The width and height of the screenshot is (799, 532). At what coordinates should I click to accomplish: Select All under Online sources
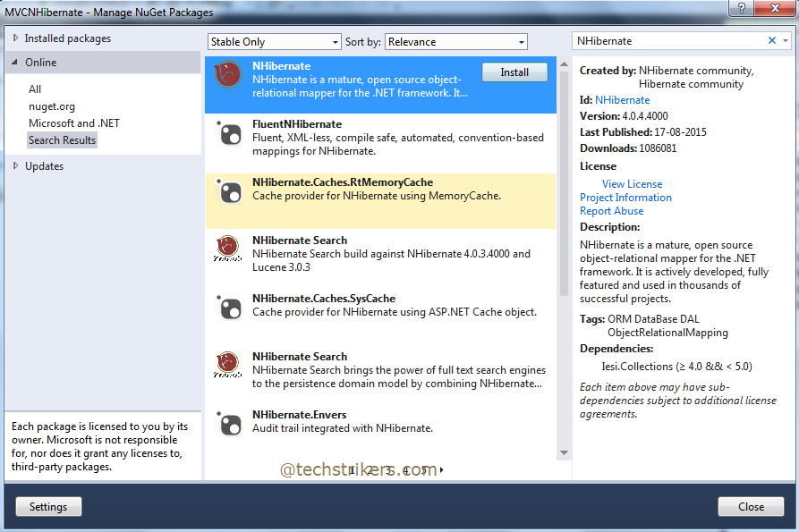click(x=35, y=89)
